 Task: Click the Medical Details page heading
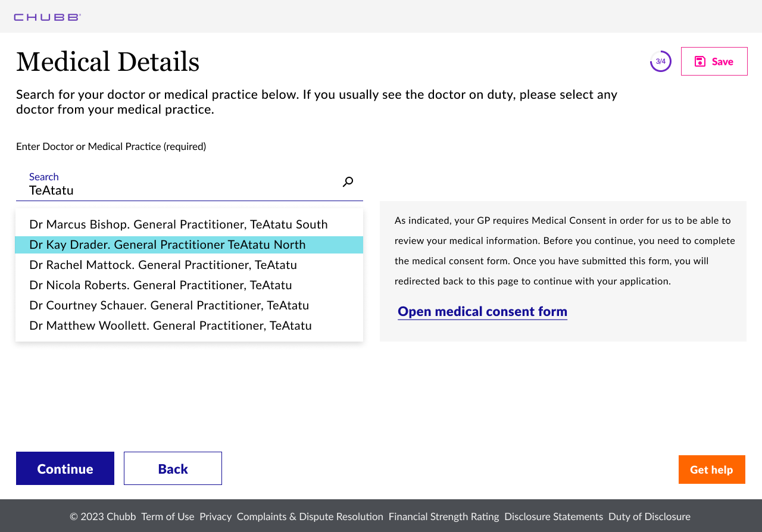108,62
